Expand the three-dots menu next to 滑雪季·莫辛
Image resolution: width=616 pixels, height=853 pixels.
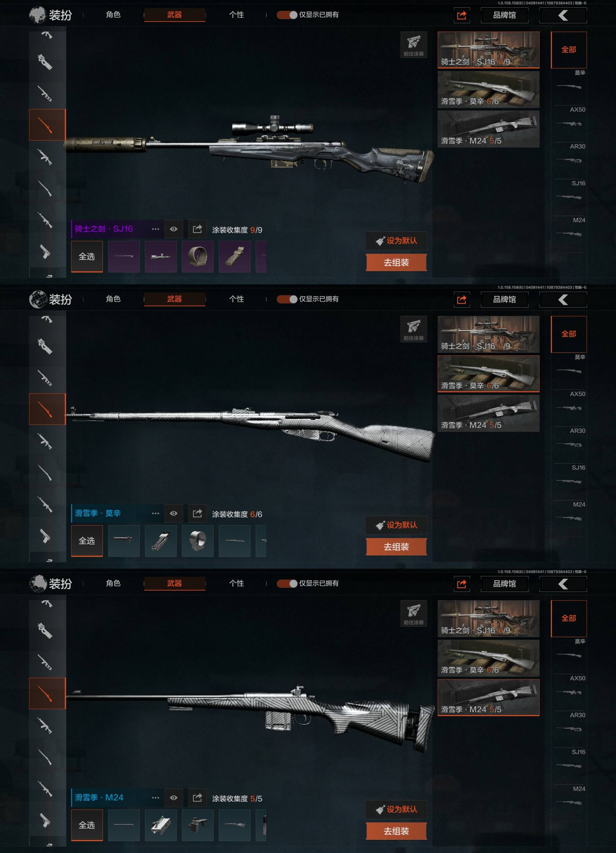click(x=155, y=513)
